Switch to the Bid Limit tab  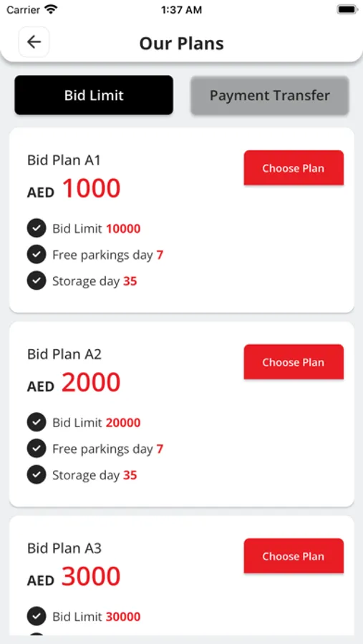94,95
